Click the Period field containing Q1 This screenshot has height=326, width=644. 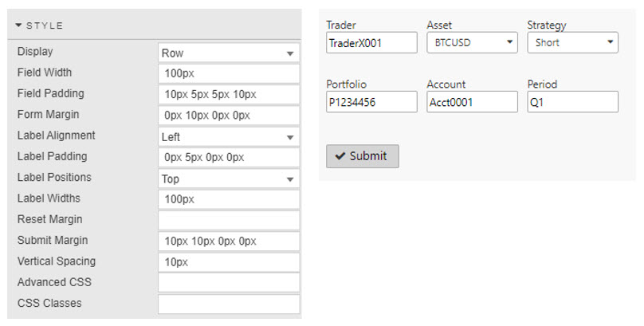point(572,102)
